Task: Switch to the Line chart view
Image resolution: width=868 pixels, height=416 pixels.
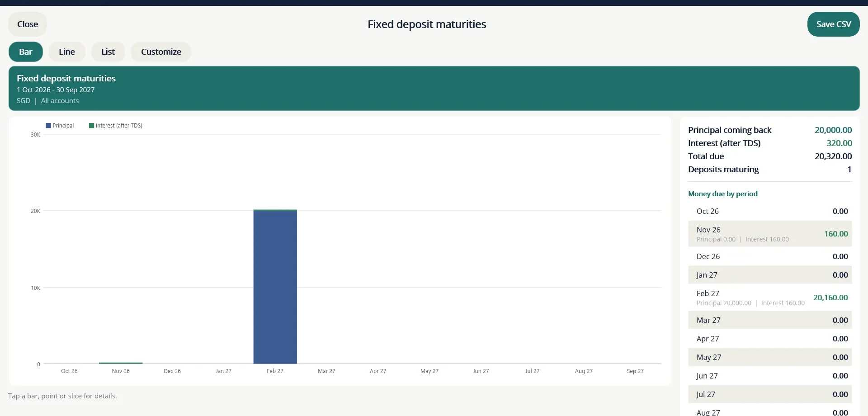Action: [67, 52]
